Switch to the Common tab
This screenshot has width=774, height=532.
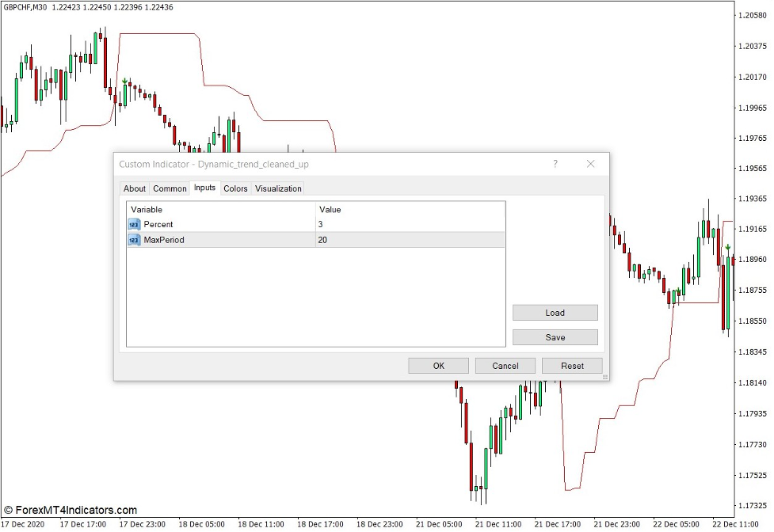click(x=169, y=188)
